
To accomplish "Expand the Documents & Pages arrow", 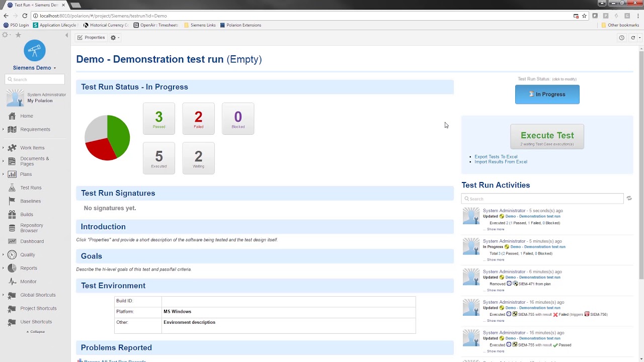I will [x=3, y=161].
